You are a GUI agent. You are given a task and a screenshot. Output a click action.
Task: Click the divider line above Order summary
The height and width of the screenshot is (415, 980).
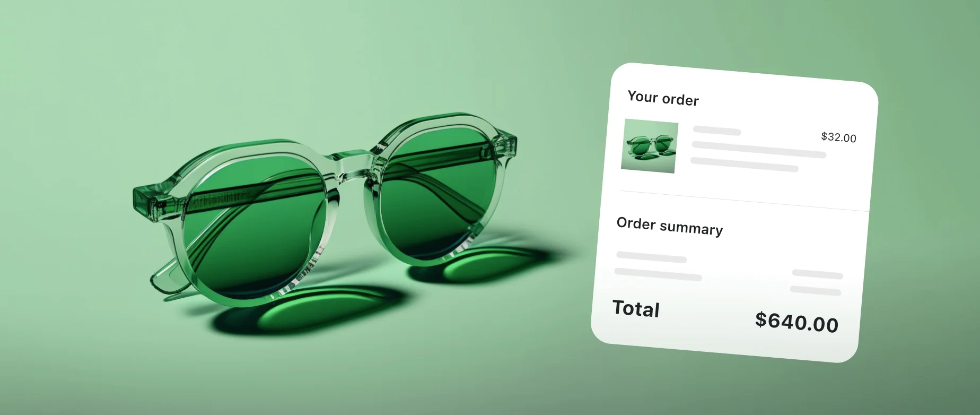point(745,201)
